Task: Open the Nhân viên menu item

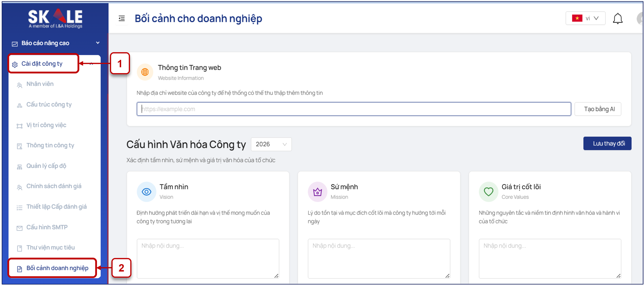Action: click(40, 84)
